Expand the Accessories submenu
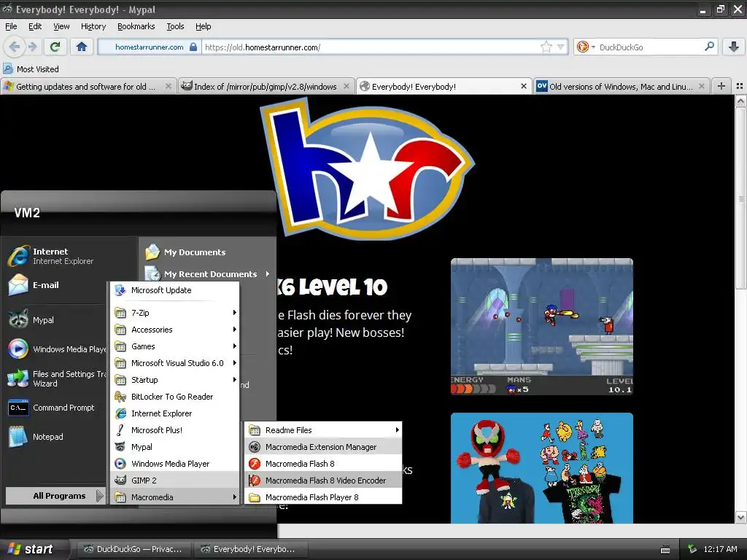 pyautogui.click(x=175, y=330)
